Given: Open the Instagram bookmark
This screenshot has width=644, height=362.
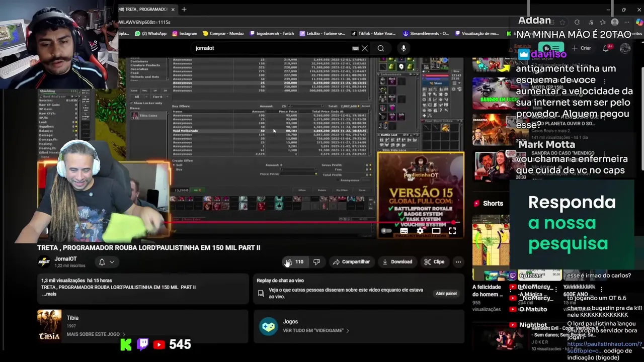Looking at the screenshot, I should coord(185,34).
